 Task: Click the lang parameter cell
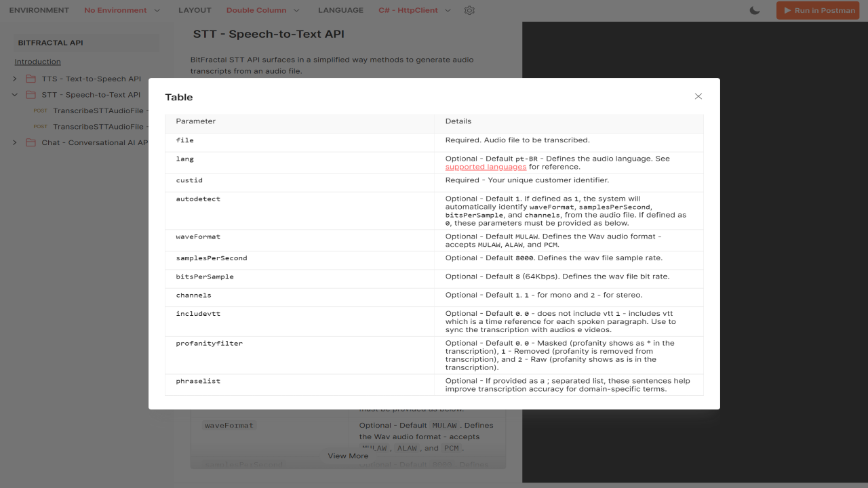coord(300,163)
